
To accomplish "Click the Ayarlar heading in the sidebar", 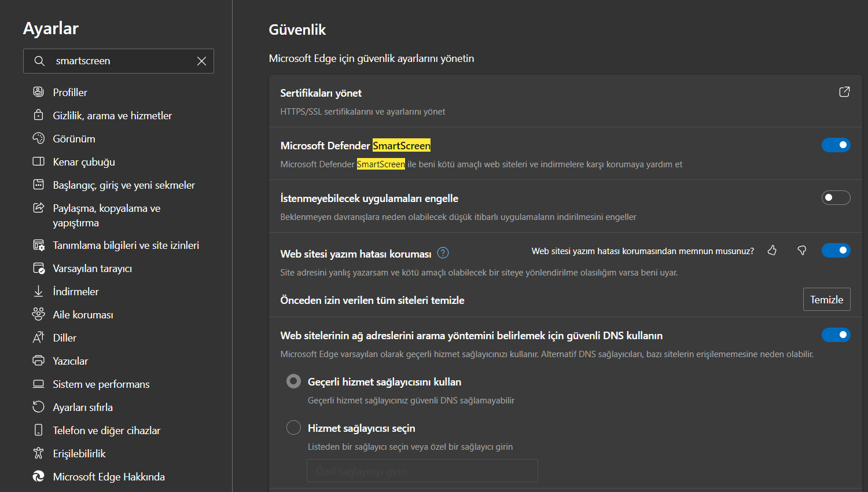I will (51, 28).
